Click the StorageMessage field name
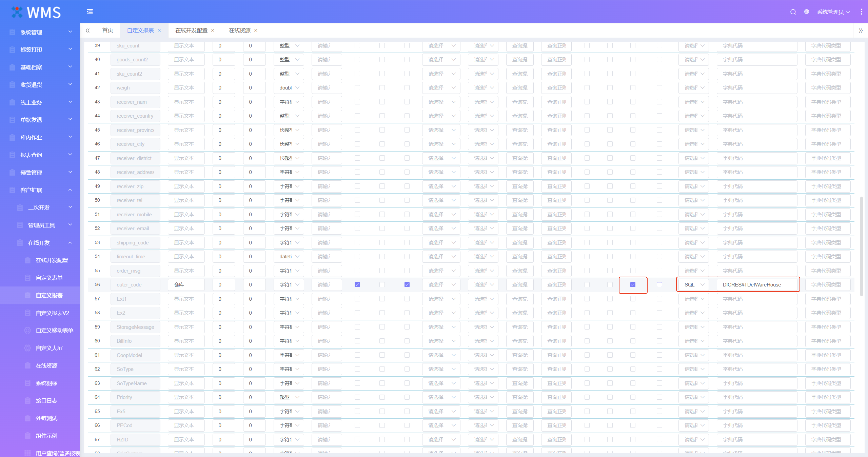 tap(135, 327)
